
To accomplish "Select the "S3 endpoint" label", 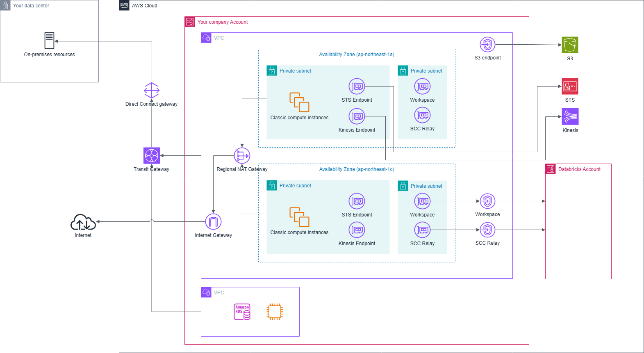I will (488, 58).
